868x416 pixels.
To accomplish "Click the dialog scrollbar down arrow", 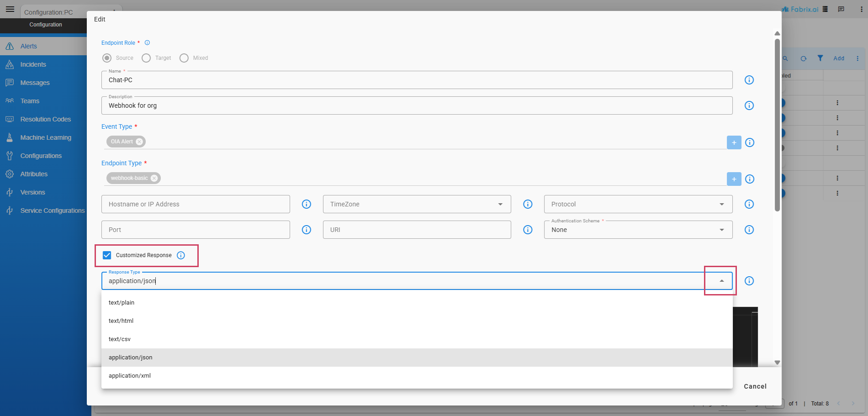I will coord(777,363).
